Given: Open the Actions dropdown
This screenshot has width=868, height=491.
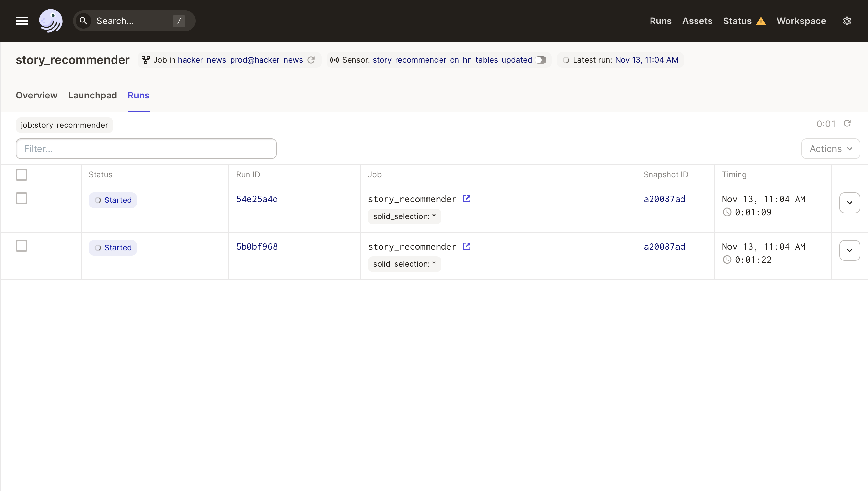Looking at the screenshot, I should [830, 149].
